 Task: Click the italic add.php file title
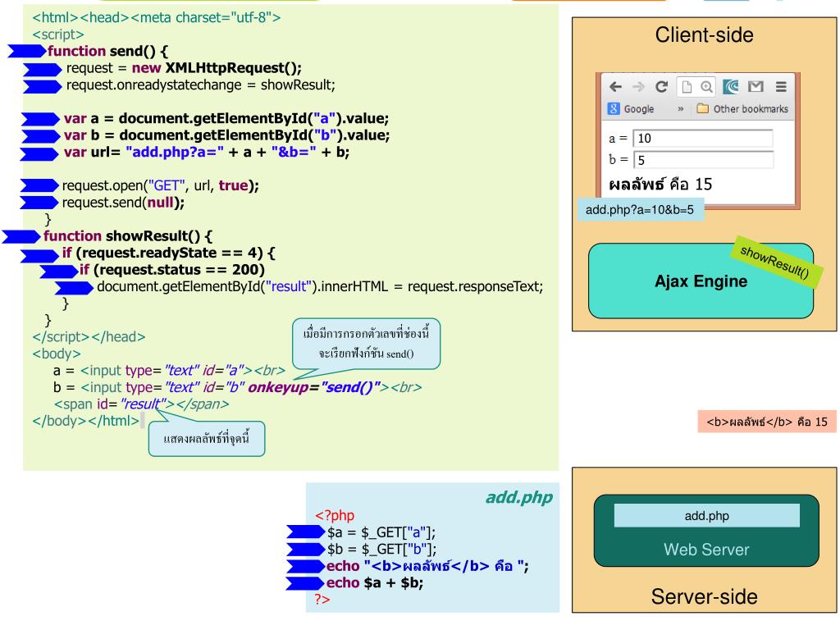[x=519, y=498]
